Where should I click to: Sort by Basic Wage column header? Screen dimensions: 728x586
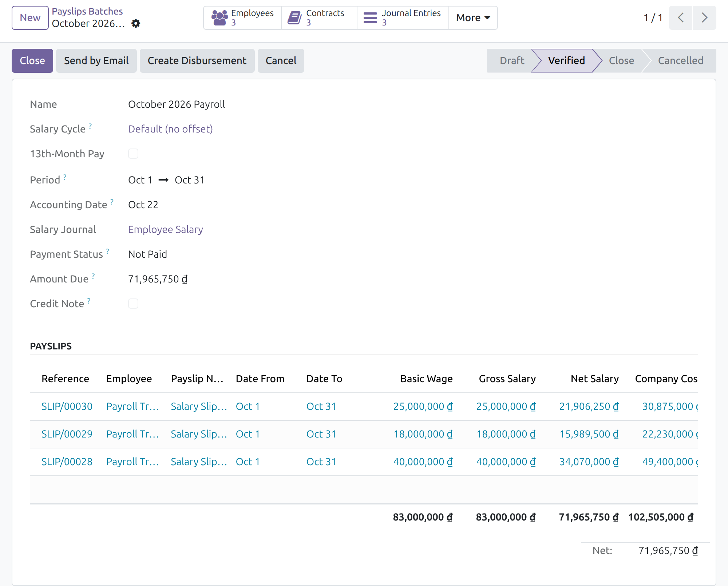[x=426, y=379]
